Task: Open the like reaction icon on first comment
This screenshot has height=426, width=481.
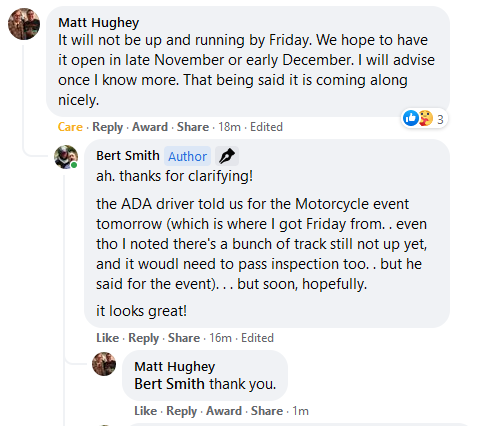Action: [411, 118]
